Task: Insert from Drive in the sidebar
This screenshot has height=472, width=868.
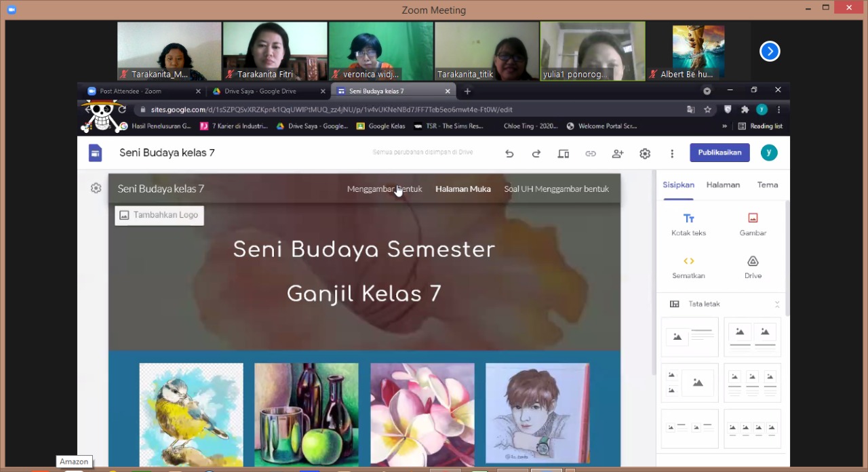Action: [753, 268]
